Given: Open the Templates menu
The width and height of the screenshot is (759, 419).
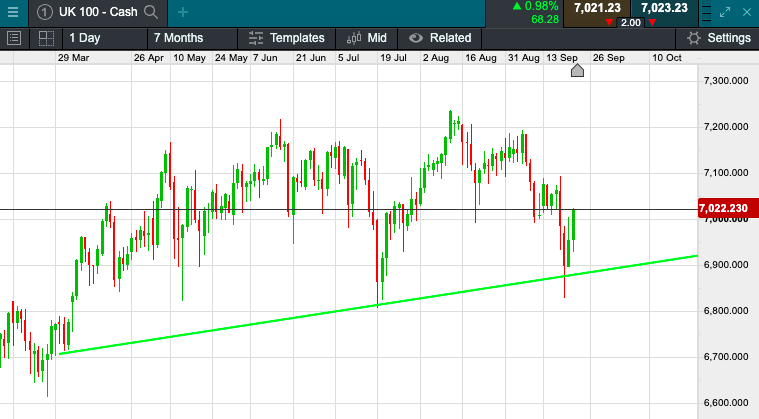Looking at the screenshot, I should click(x=287, y=38).
